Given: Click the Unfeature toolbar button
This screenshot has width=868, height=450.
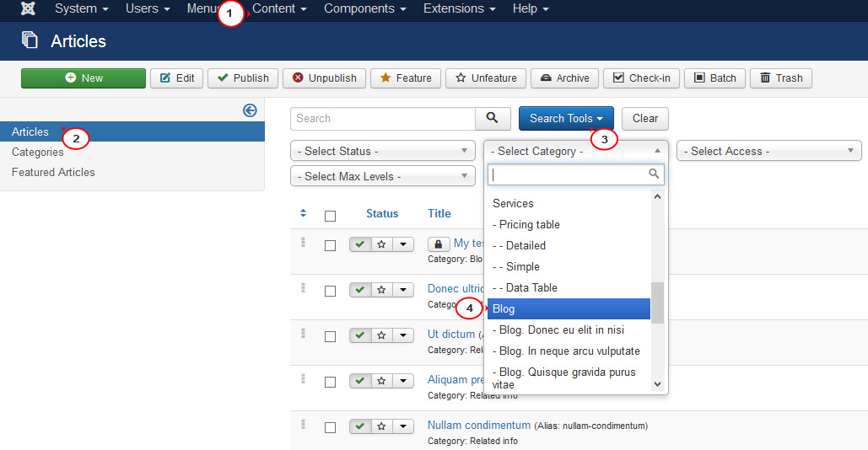Looking at the screenshot, I should 486,78.
